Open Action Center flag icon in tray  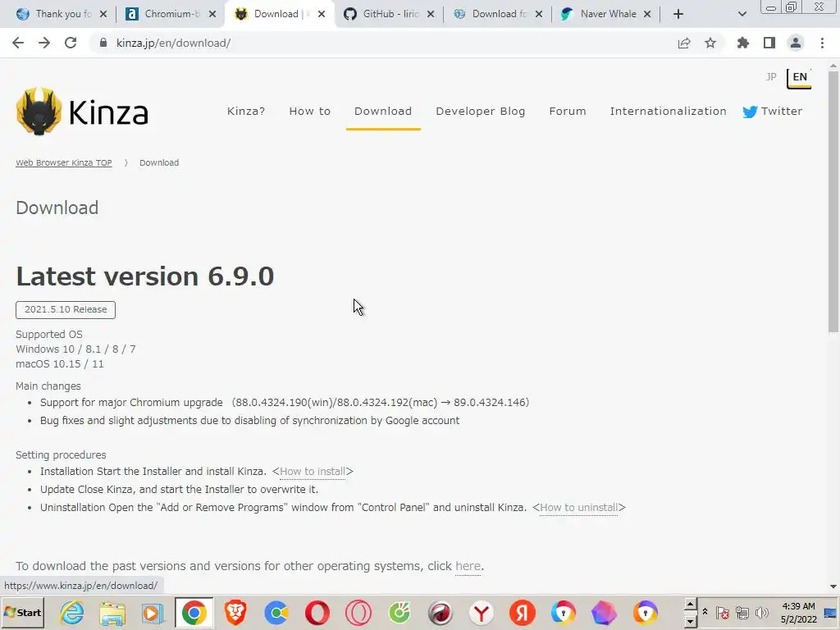[x=722, y=613]
